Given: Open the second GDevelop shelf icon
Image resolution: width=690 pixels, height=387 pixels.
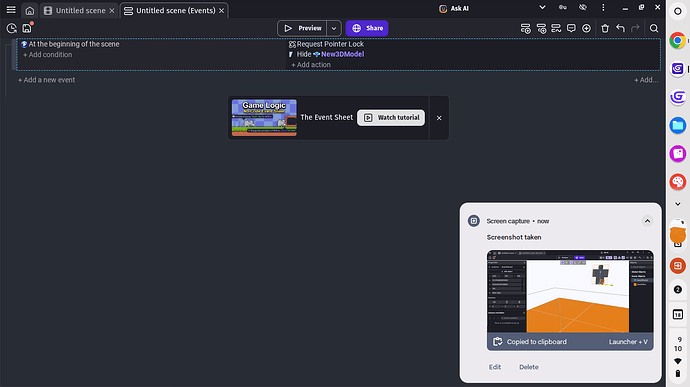Looking at the screenshot, I should (678, 97).
